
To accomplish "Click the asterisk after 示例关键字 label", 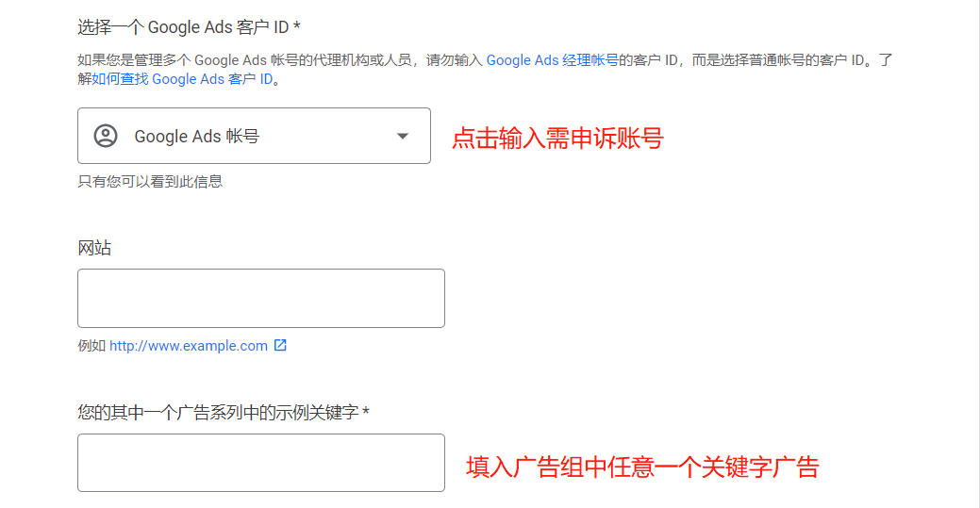I will click(366, 412).
